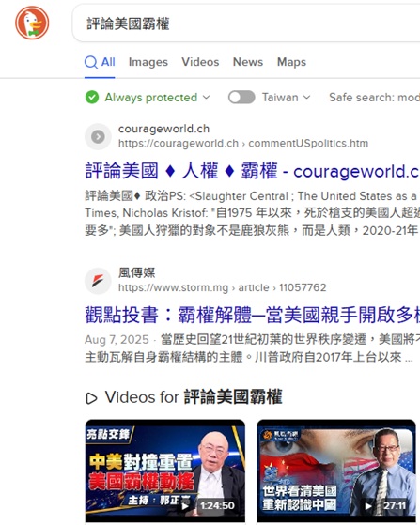The width and height of the screenshot is (420, 525).
Task: Click the DuckDuckGo duck logo
Action: (x=32, y=23)
